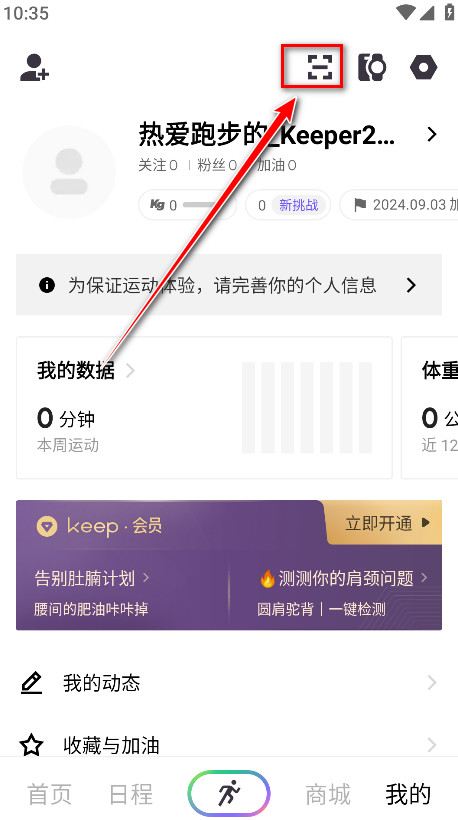Tap the 立即开通 membership button
Viewport: 458px width, 820px height.
click(387, 523)
